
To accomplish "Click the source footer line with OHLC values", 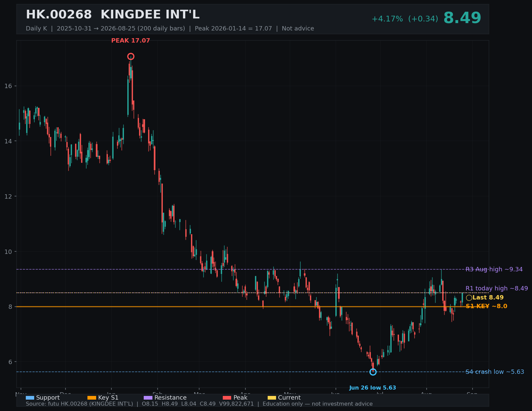I will (x=199, y=404).
